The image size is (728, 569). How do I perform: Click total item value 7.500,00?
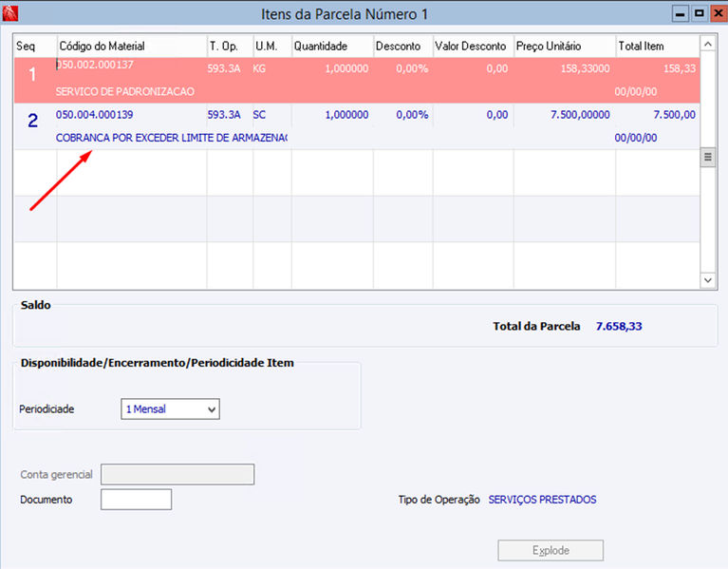tap(675, 115)
